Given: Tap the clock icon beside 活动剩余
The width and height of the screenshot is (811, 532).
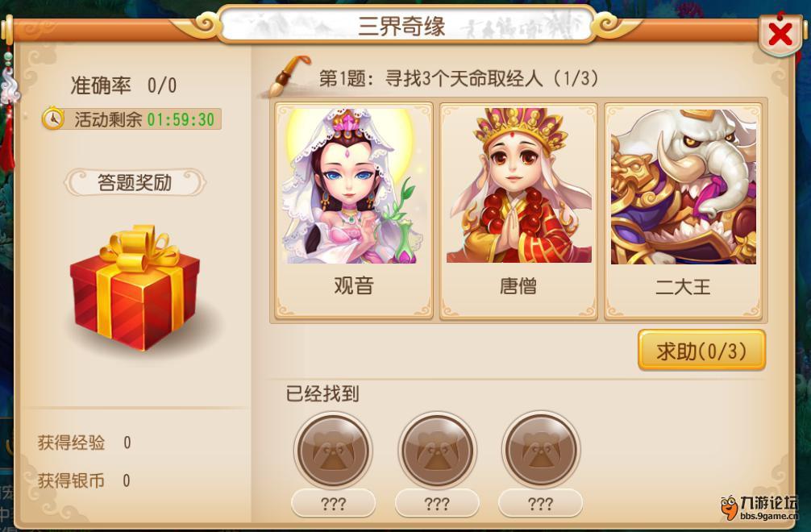Looking at the screenshot, I should (52, 118).
